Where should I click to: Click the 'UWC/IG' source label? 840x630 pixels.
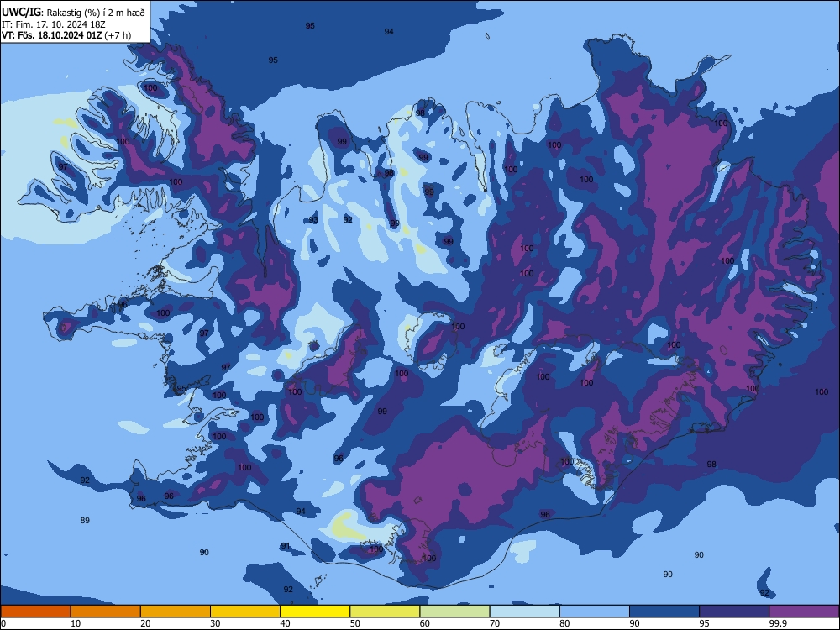[21, 13]
